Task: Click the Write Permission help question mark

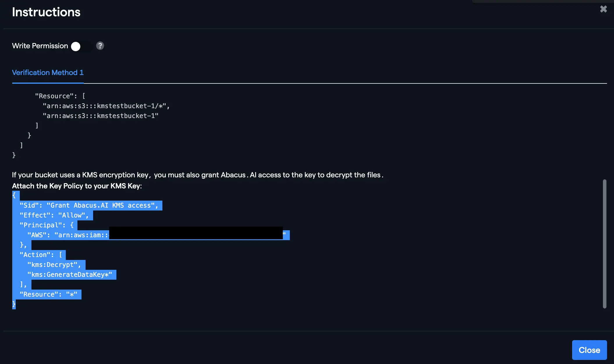Action: tap(100, 46)
